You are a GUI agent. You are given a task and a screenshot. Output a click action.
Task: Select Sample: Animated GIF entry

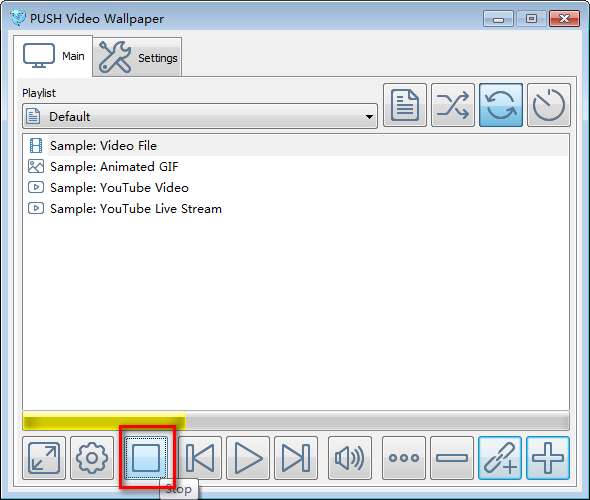tap(296, 167)
